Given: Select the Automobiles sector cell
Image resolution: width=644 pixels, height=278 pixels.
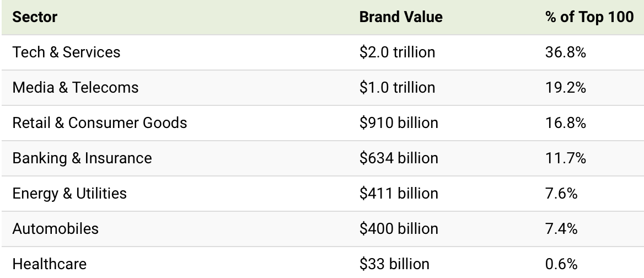Looking at the screenshot, I should click(56, 229).
